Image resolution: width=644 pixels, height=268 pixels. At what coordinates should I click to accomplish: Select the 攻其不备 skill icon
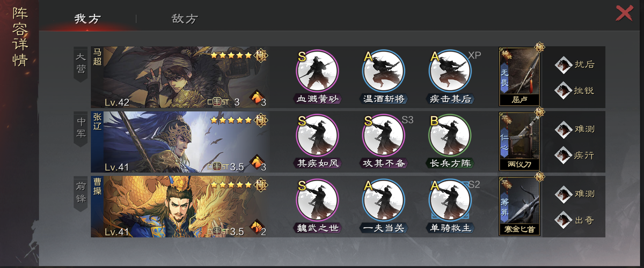384,136
